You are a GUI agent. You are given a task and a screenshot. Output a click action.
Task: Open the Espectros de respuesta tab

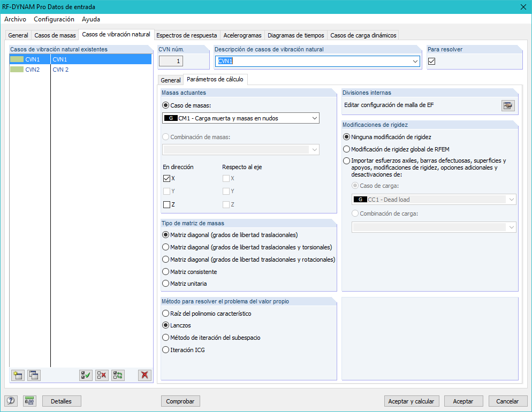(x=187, y=35)
